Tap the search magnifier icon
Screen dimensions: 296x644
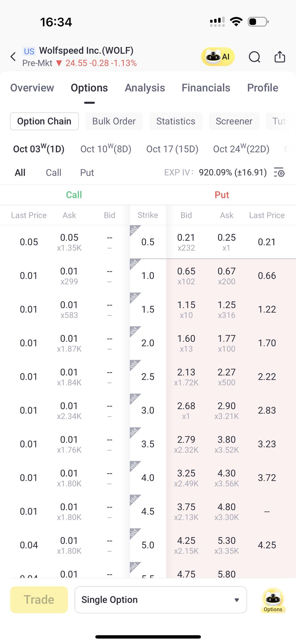click(254, 57)
